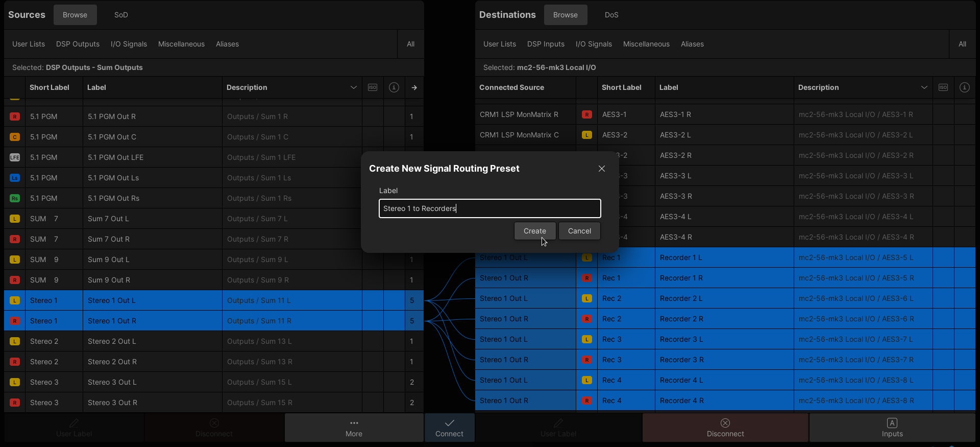Viewport: 980px width, 447px height.
Task: Switch Sources view to SoD
Action: click(121, 15)
